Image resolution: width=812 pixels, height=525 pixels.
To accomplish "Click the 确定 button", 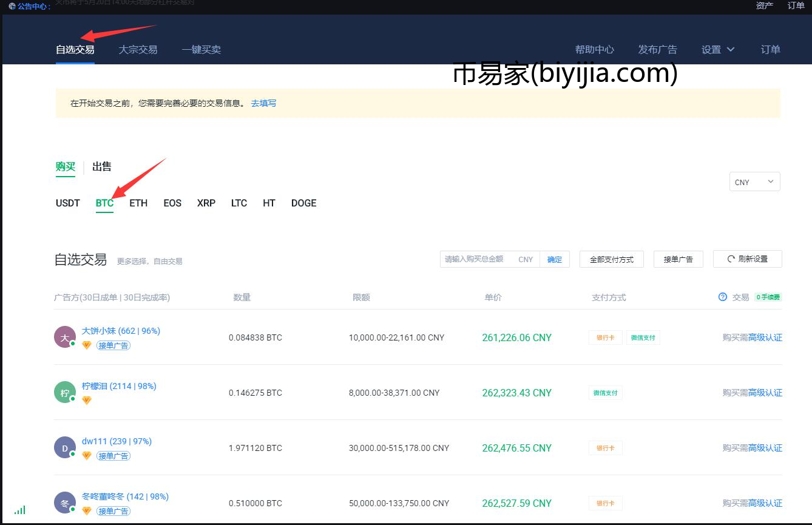I will tap(555, 259).
